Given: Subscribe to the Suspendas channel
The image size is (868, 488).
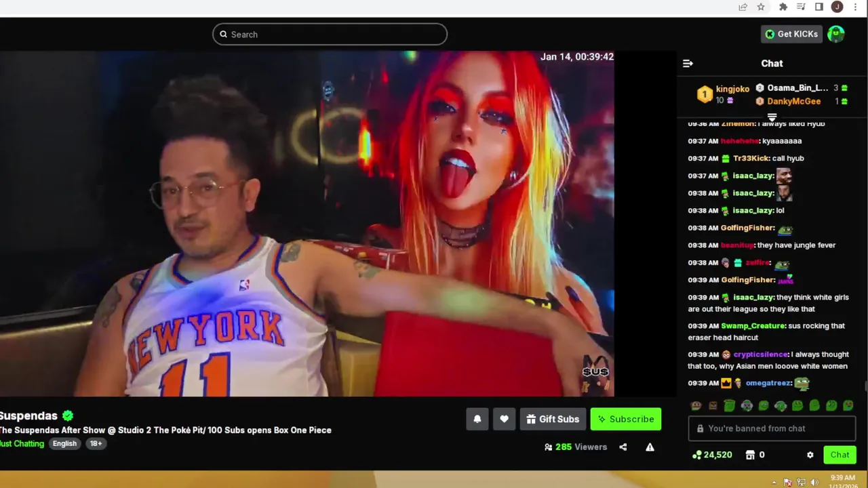Looking at the screenshot, I should [x=626, y=419].
